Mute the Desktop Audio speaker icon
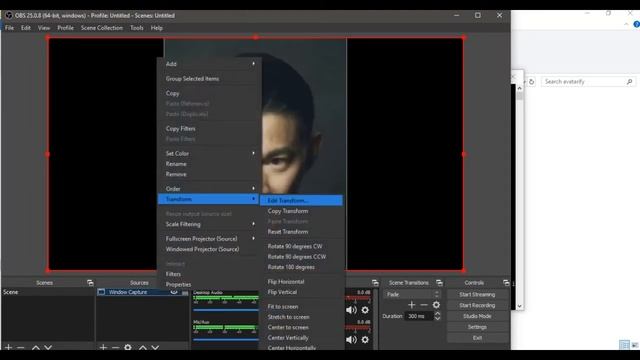 pos(351,310)
